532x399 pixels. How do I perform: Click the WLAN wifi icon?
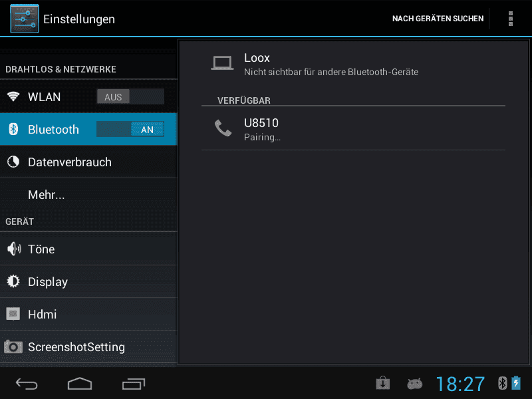coord(13,96)
